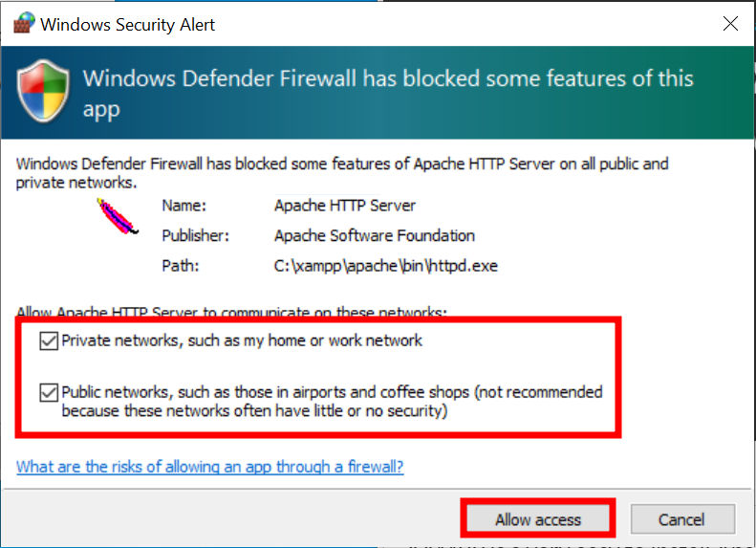This screenshot has height=548, width=756.
Task: Click the 'Apache HTTP Server' name value
Action: (x=344, y=206)
